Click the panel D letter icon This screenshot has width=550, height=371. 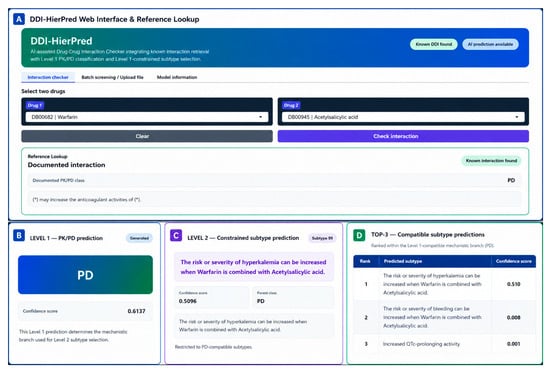click(359, 235)
